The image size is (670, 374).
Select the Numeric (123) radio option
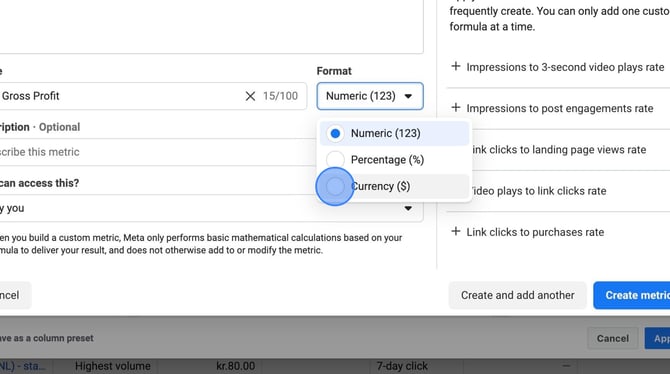[x=335, y=133]
